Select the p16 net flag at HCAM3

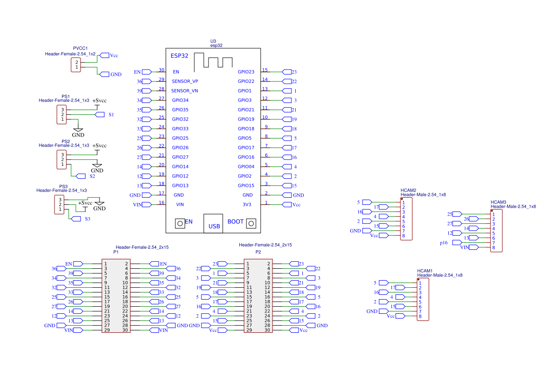tap(457, 243)
